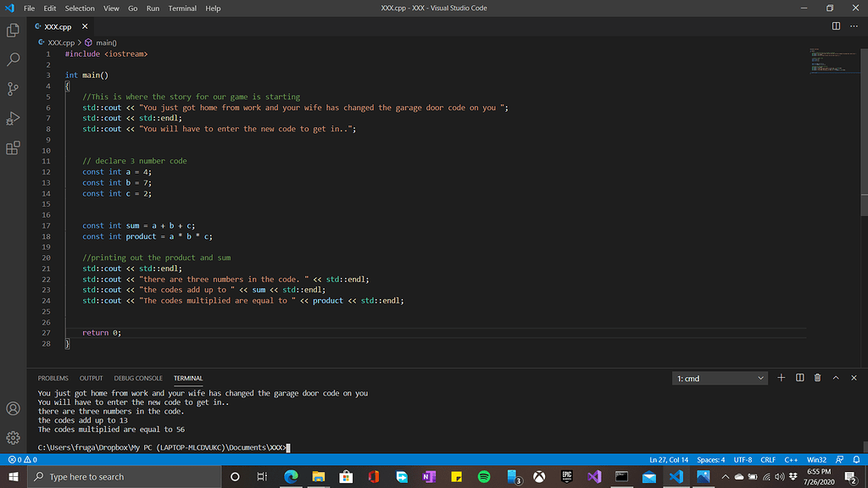The width and height of the screenshot is (868, 488).
Task: Open the Terminal menu
Action: click(182, 8)
